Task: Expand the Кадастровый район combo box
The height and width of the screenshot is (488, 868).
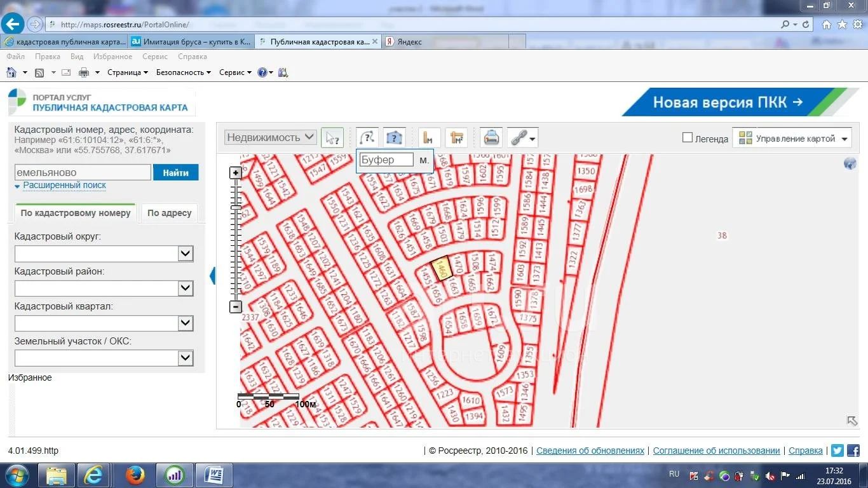Action: (185, 288)
